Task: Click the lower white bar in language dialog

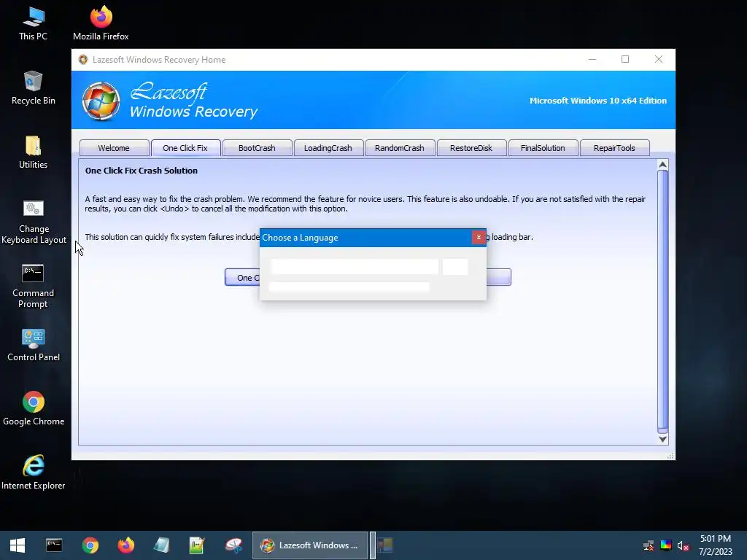Action: 349,287
